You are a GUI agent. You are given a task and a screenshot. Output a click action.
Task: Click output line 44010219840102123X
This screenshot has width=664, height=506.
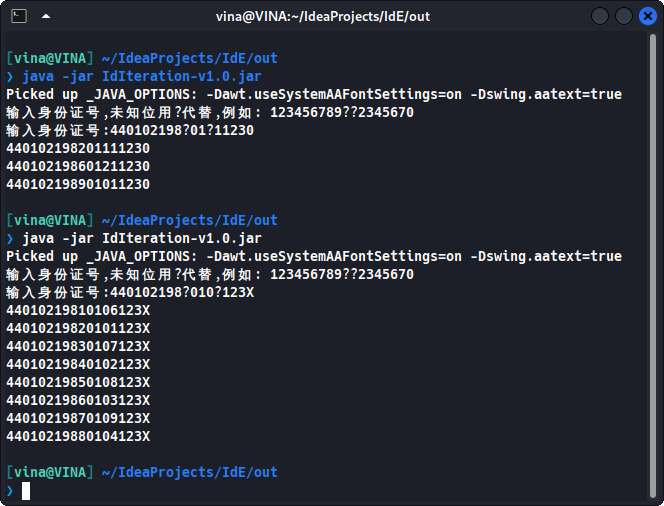[x=78, y=365]
